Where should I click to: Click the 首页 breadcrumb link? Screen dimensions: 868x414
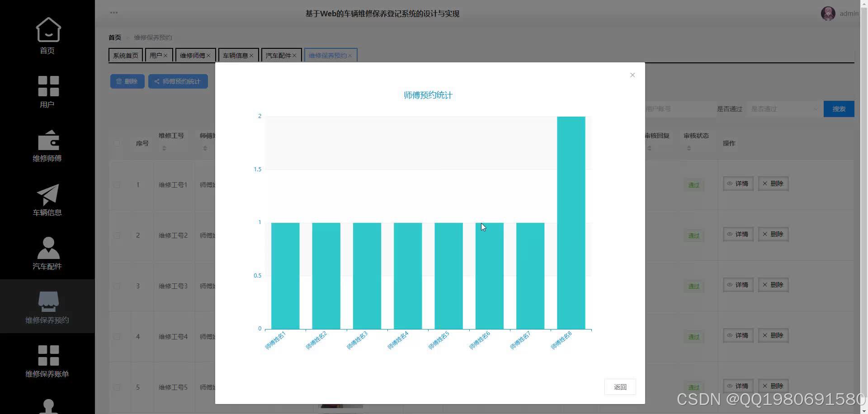pos(115,38)
